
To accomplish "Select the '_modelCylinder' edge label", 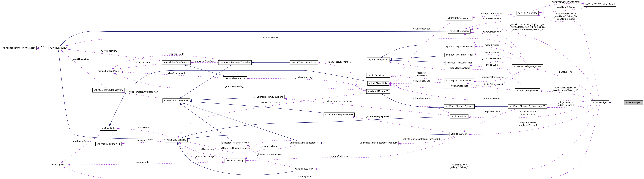I will (491, 45).
